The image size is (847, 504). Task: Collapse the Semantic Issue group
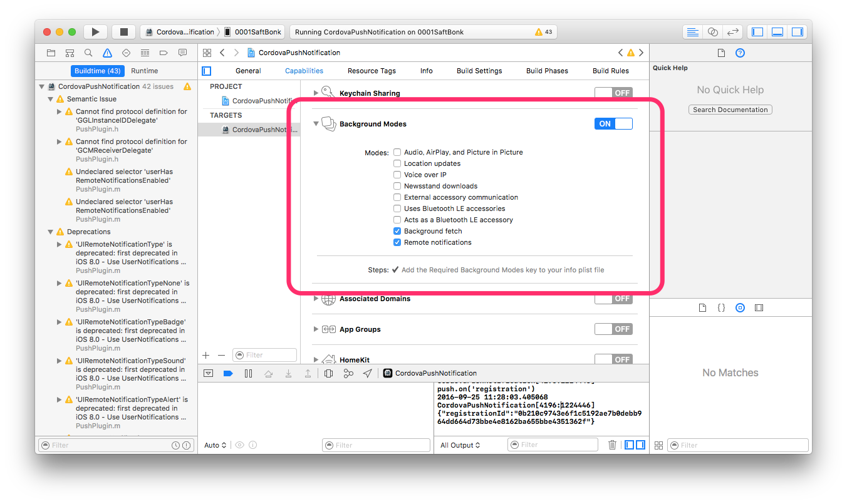pos(51,99)
